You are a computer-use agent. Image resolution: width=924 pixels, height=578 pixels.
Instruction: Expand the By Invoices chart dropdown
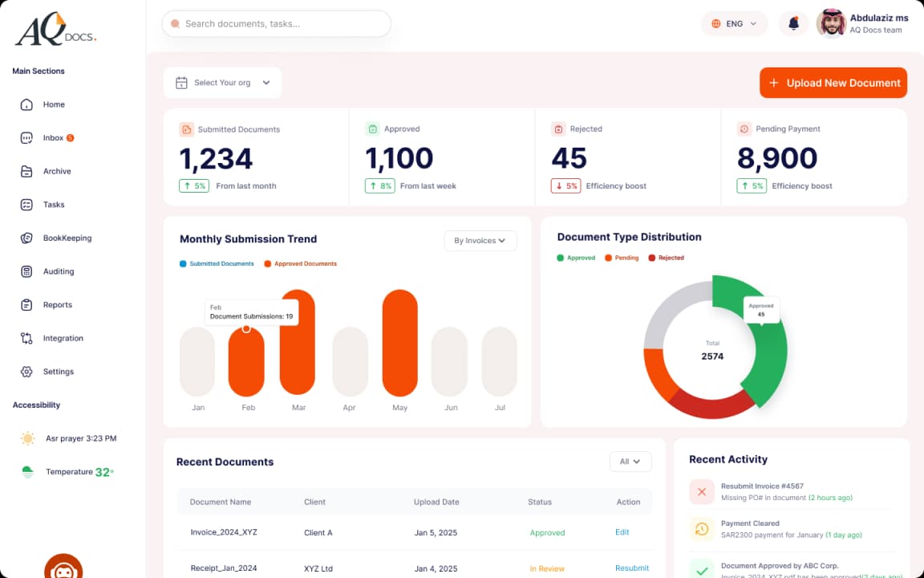click(480, 240)
